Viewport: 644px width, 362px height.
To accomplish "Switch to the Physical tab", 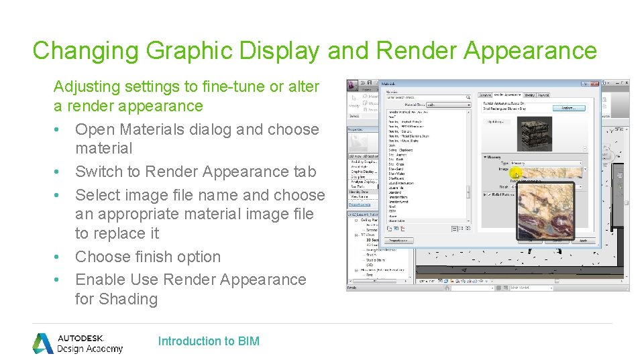I will (x=543, y=95).
